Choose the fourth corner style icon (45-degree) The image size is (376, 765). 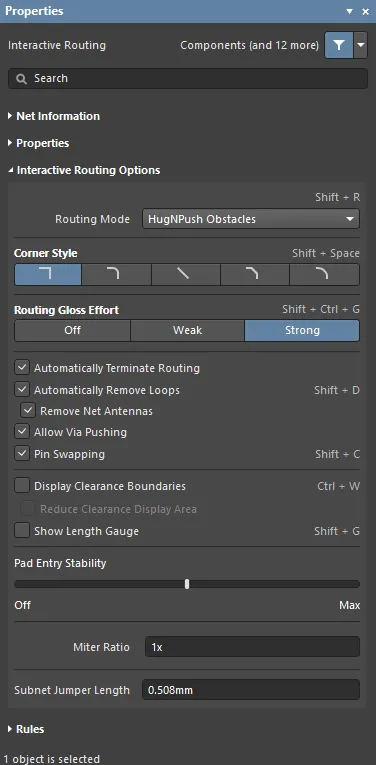click(x=255, y=275)
